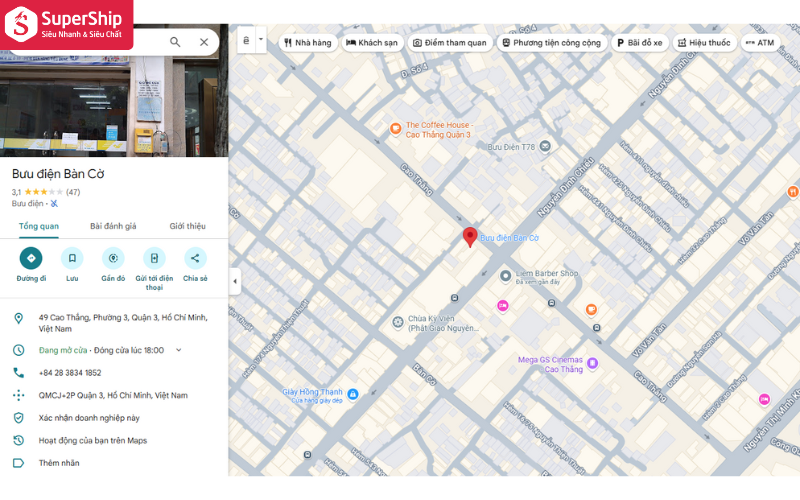Open Gần đó nearby search icon
The width and height of the screenshot is (800, 500).
(113, 258)
